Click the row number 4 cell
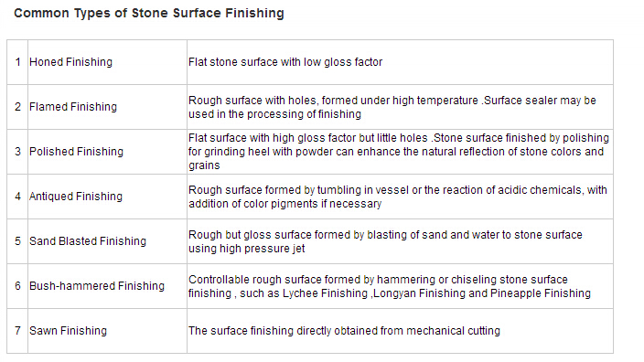 tap(17, 197)
